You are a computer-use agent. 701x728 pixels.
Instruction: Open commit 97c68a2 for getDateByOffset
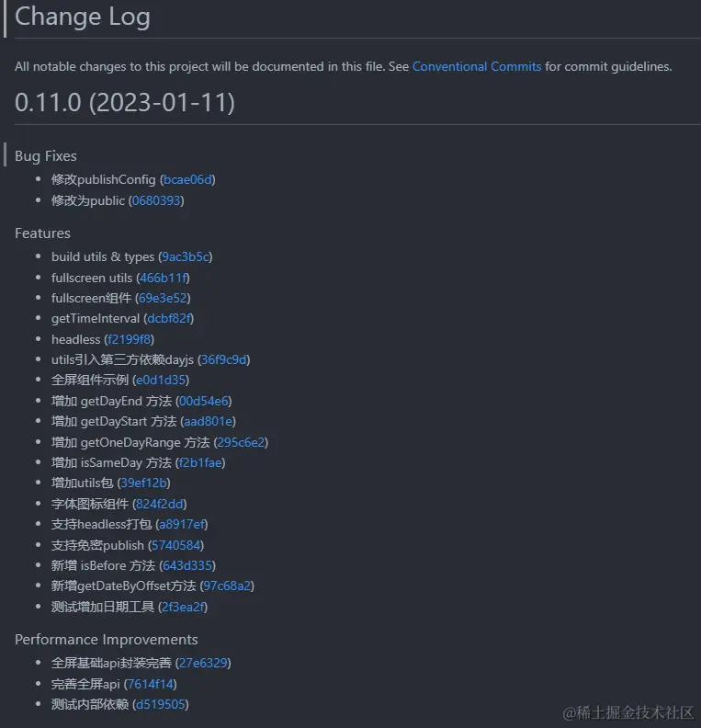pyautogui.click(x=227, y=586)
